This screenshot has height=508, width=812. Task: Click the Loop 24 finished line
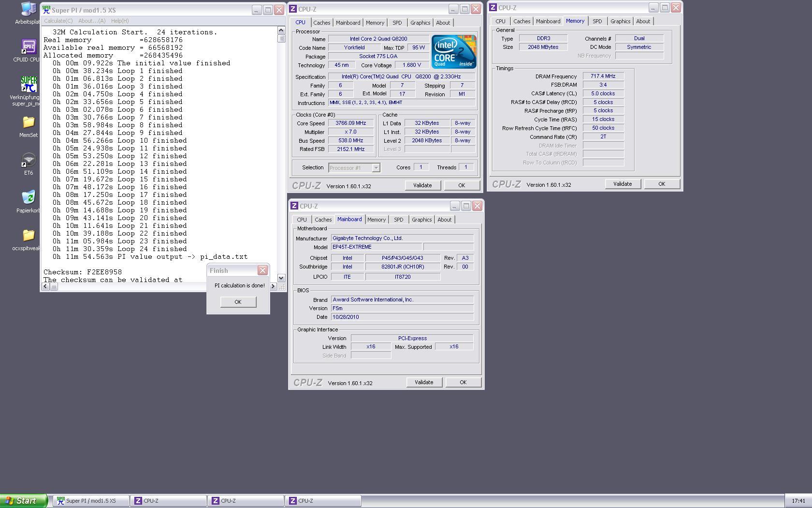120,249
